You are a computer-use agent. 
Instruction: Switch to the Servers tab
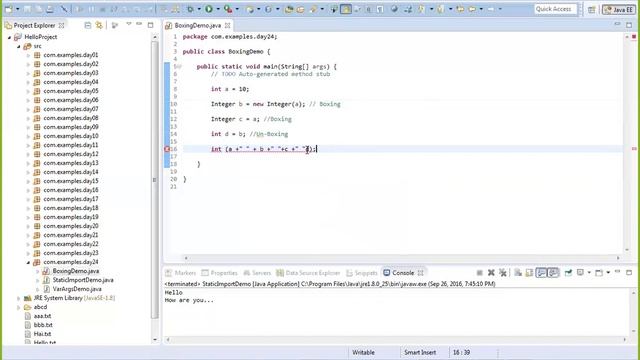[x=257, y=273]
